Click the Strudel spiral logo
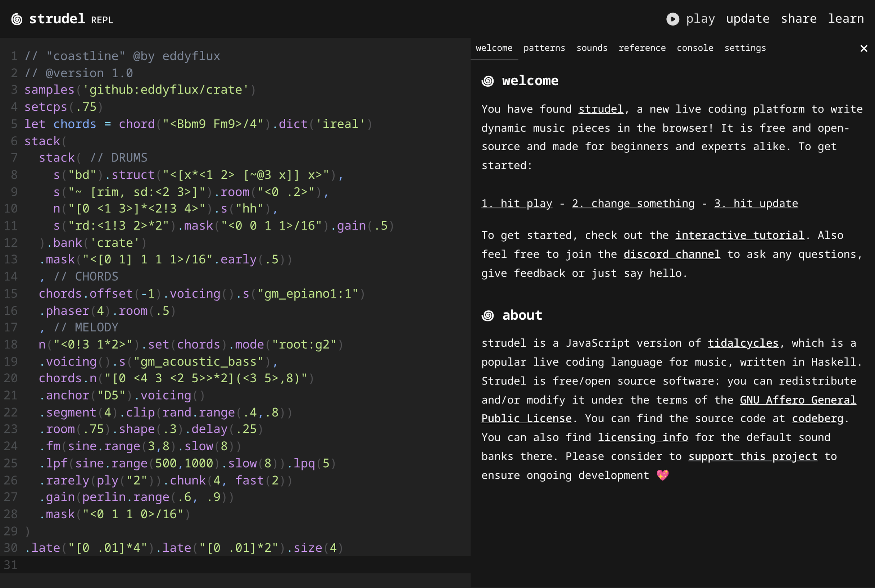The height and width of the screenshot is (588, 875). pos(17,19)
